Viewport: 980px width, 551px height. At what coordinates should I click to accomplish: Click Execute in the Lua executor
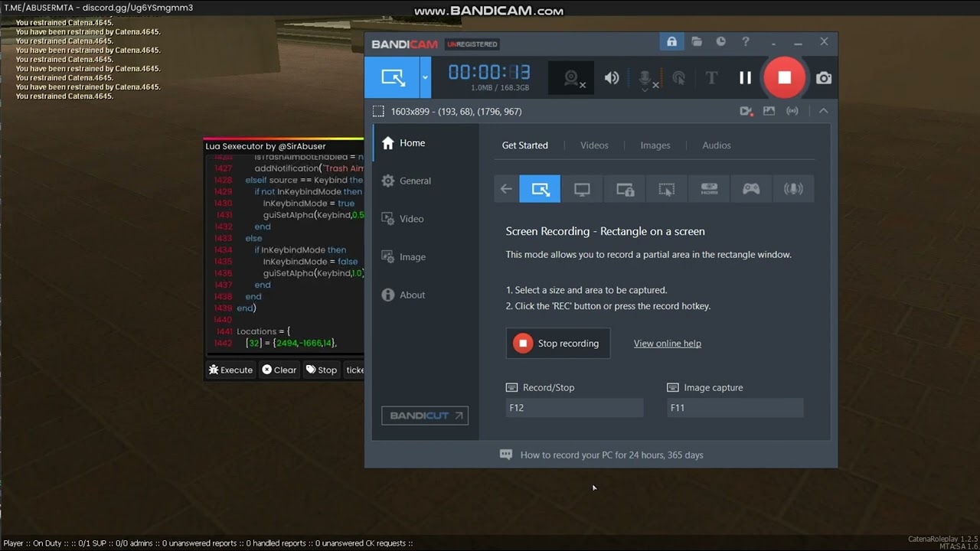[x=230, y=370]
